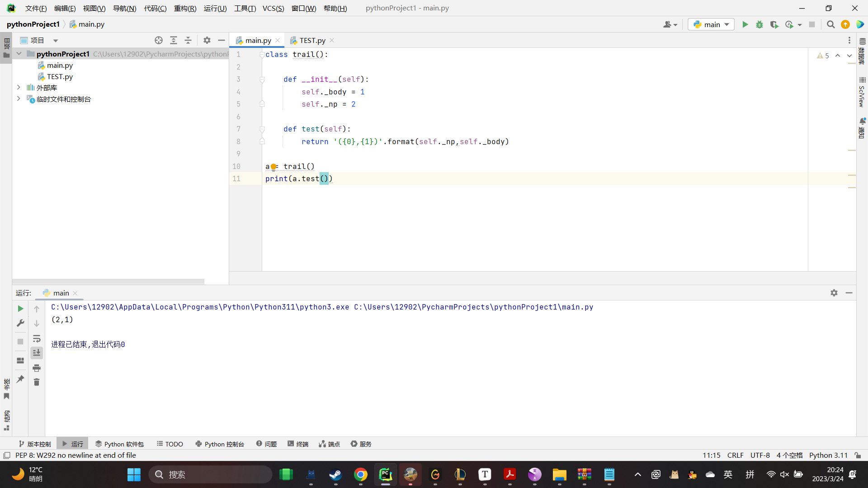This screenshot has height=488, width=868.
Task: Switch to the TEST.py editor tab
Action: (312, 40)
